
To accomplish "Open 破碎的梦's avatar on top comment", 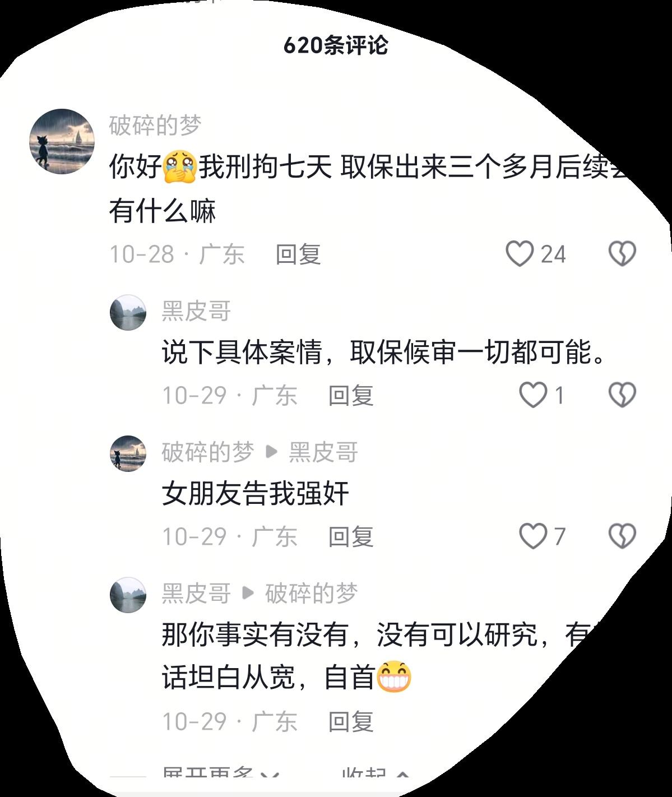I will pos(62,141).
